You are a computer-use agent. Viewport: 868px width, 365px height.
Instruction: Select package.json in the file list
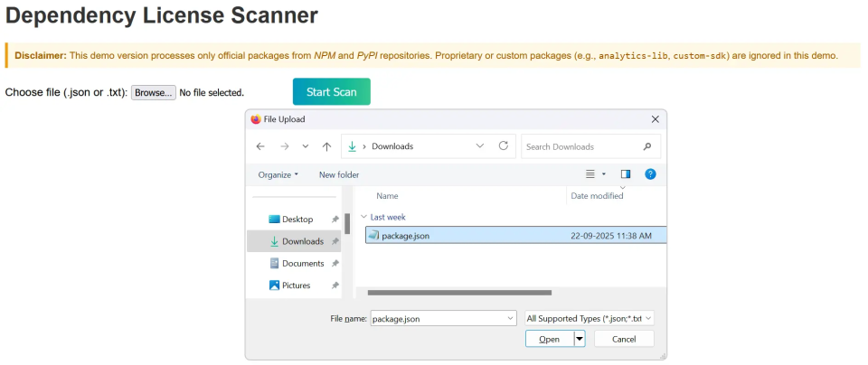pos(405,236)
